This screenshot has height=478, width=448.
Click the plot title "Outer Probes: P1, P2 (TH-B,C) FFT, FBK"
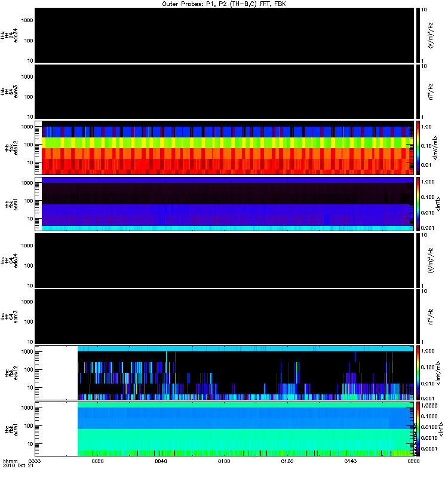point(223,4)
